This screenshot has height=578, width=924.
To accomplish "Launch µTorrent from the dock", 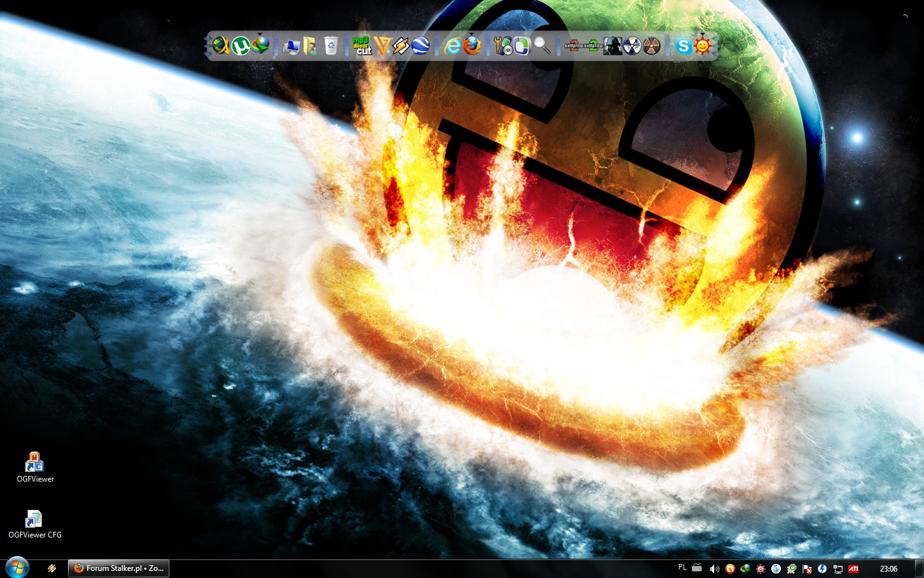I will 241,46.
